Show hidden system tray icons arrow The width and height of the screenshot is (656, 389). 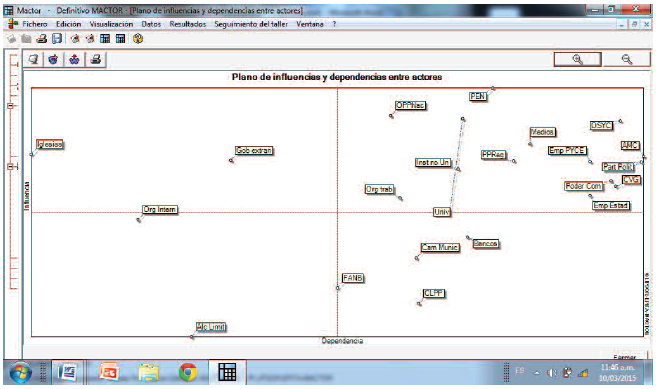coord(536,373)
